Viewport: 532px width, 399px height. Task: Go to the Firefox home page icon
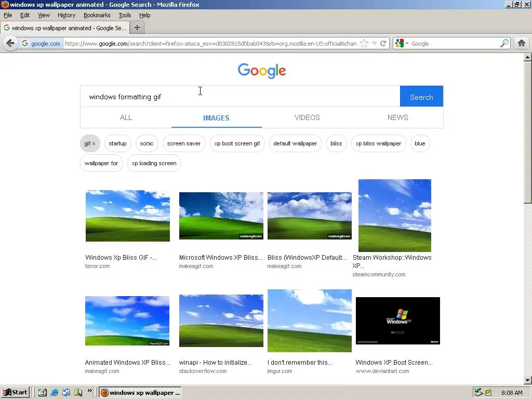click(x=522, y=43)
